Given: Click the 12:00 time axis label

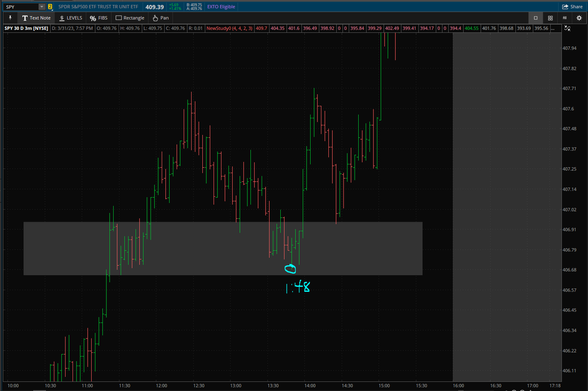Looking at the screenshot, I should (161, 386).
